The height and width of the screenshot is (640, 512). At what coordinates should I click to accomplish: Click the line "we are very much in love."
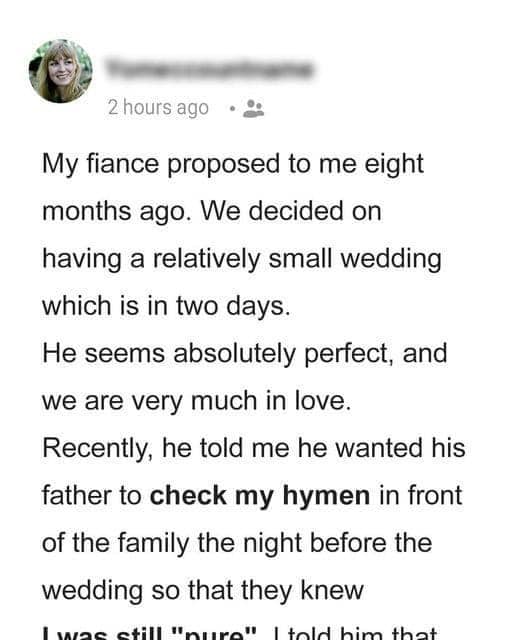(x=196, y=401)
